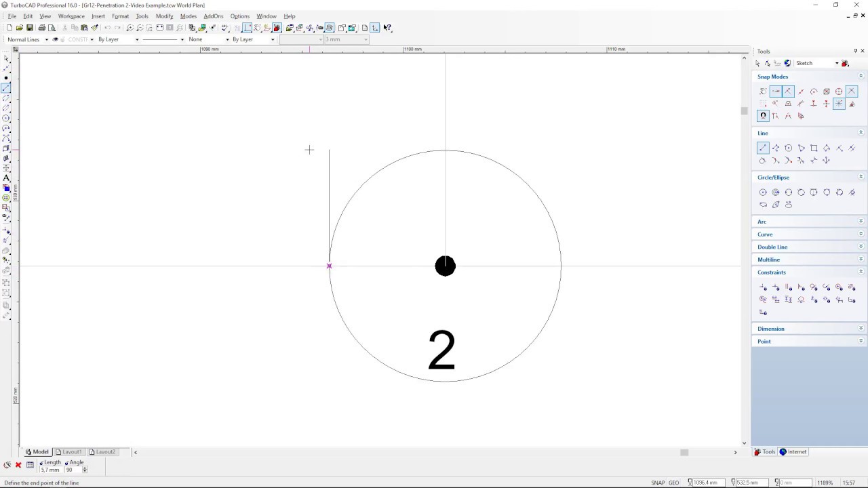
Task: Toggle SNAP in the status bar
Action: tap(658, 483)
